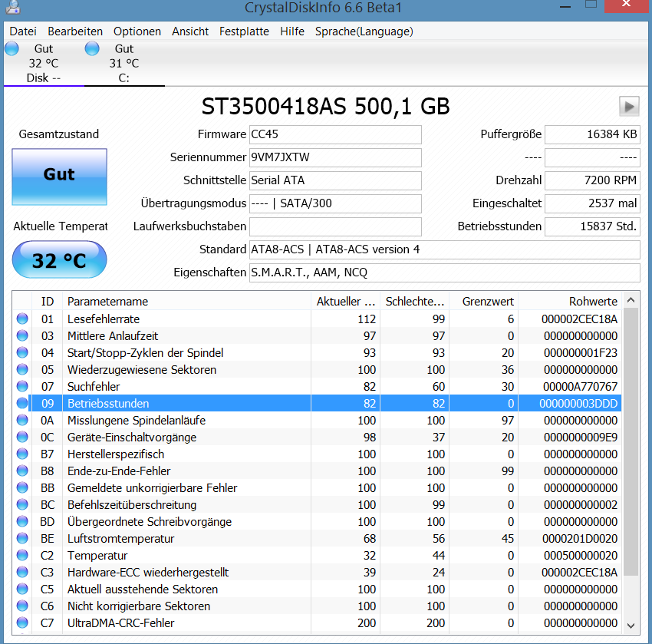The image size is (652, 644).
Task: Click the status orb of Suchfehler row
Action: click(x=22, y=386)
